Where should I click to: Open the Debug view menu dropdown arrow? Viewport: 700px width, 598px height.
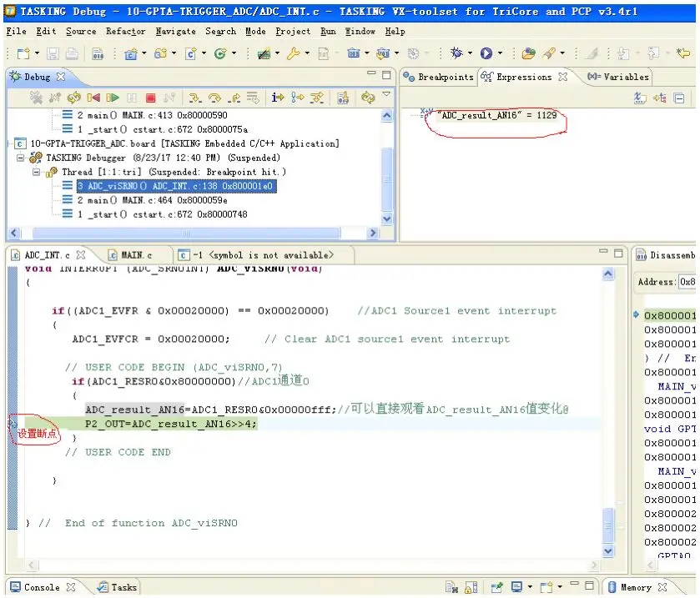386,94
